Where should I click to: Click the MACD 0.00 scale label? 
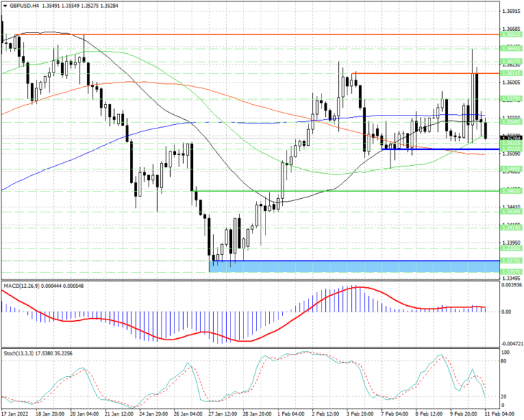pos(507,312)
